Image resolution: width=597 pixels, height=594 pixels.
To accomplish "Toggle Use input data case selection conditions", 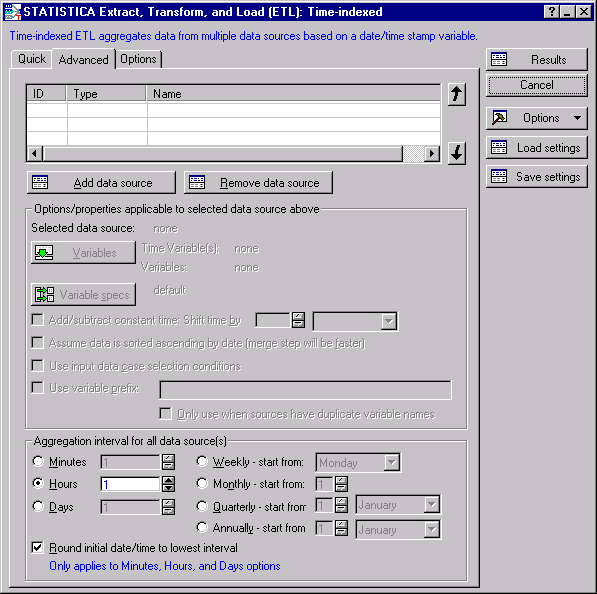I will pos(37,366).
